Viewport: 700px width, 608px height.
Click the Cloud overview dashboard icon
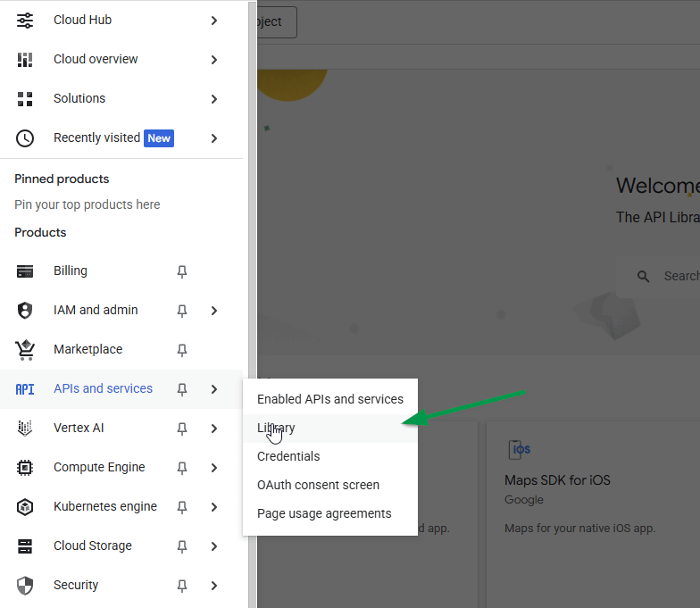tap(25, 60)
